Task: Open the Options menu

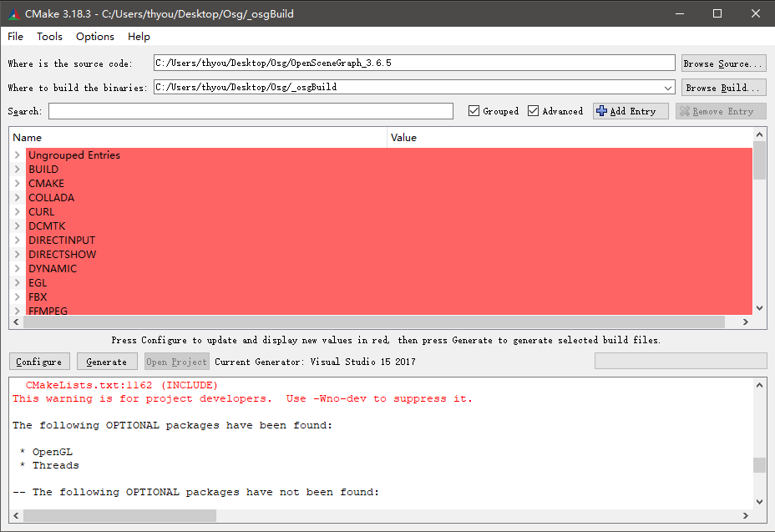Action: click(x=95, y=37)
